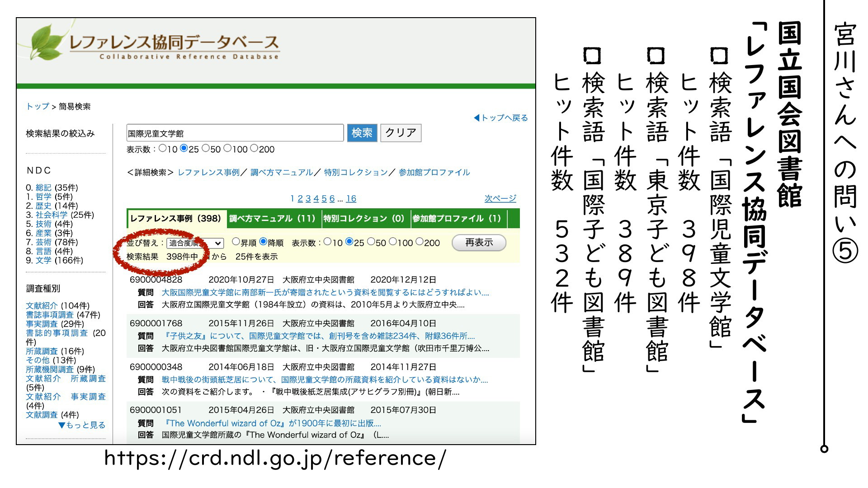Click the トップ breadcrumb link
The width and height of the screenshot is (868, 488).
coord(38,107)
